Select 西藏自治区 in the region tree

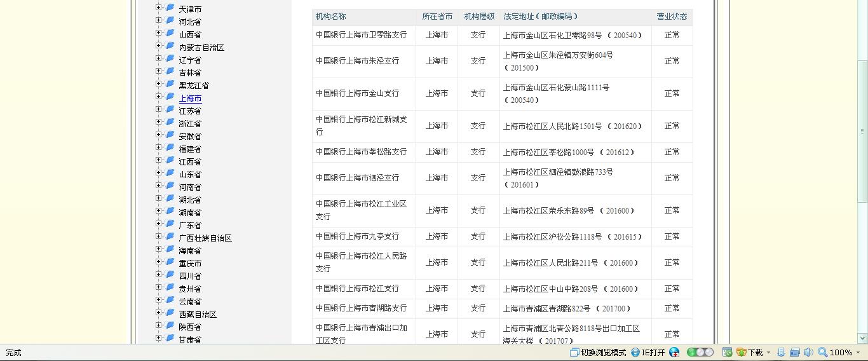point(198,315)
